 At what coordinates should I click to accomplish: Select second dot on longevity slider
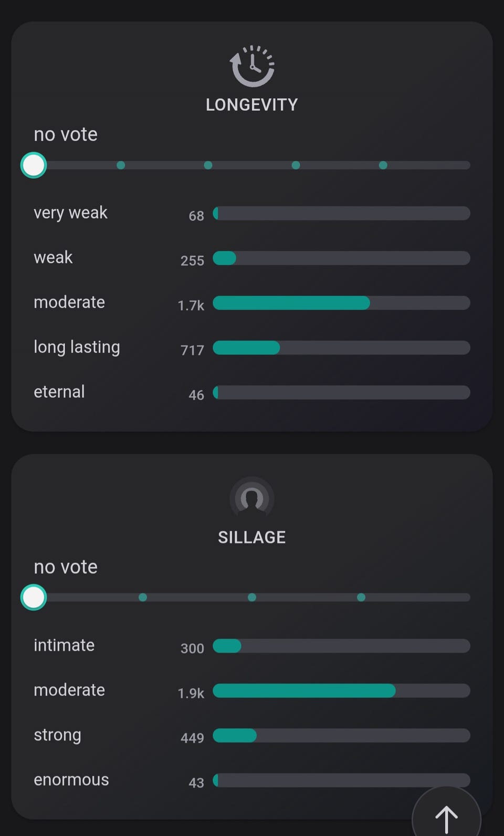pyautogui.click(x=208, y=165)
